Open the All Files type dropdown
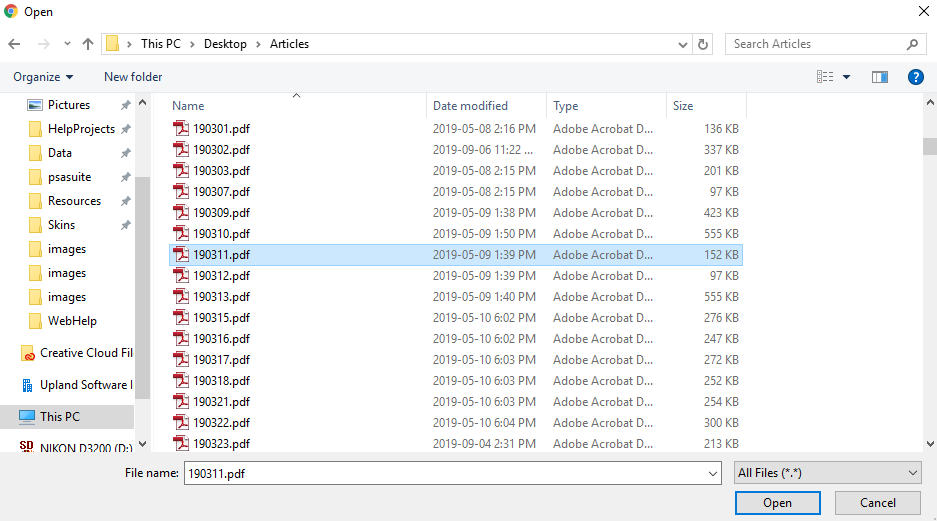Viewport: 937px width, 521px height. (827, 473)
